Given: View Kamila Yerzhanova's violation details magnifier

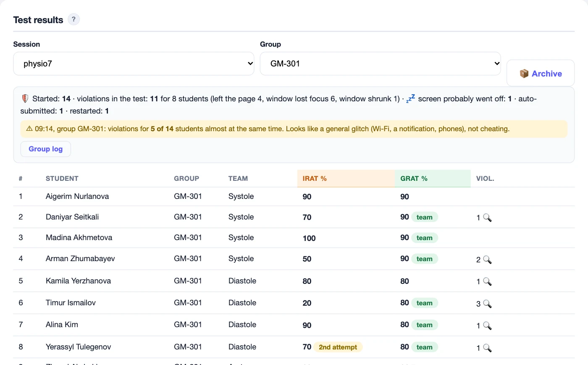Looking at the screenshot, I should pos(487,282).
